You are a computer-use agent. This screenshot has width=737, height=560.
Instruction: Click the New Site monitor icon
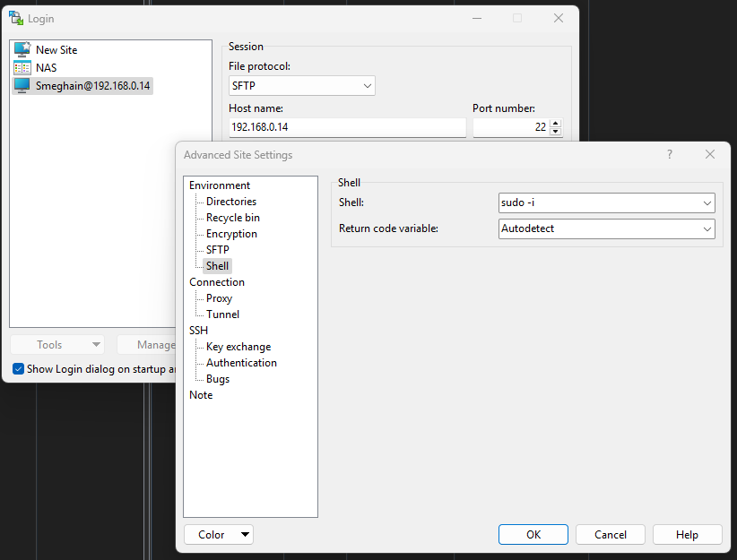[22, 49]
